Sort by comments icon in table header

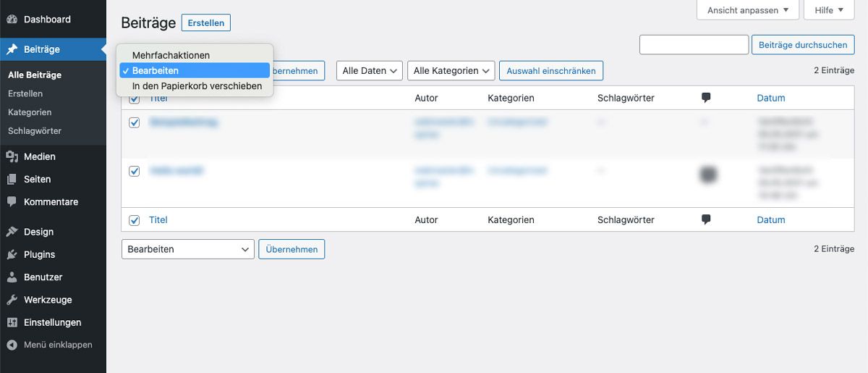point(706,98)
